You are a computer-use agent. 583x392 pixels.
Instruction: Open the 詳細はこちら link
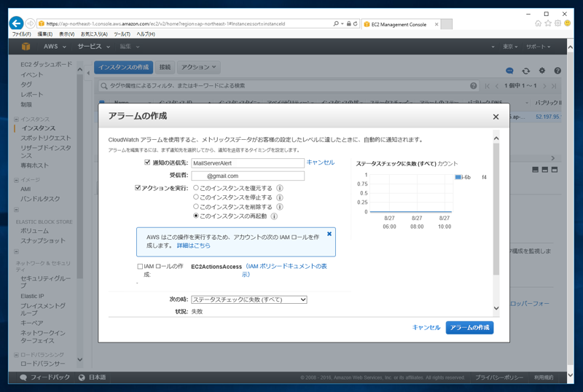pyautogui.click(x=193, y=246)
